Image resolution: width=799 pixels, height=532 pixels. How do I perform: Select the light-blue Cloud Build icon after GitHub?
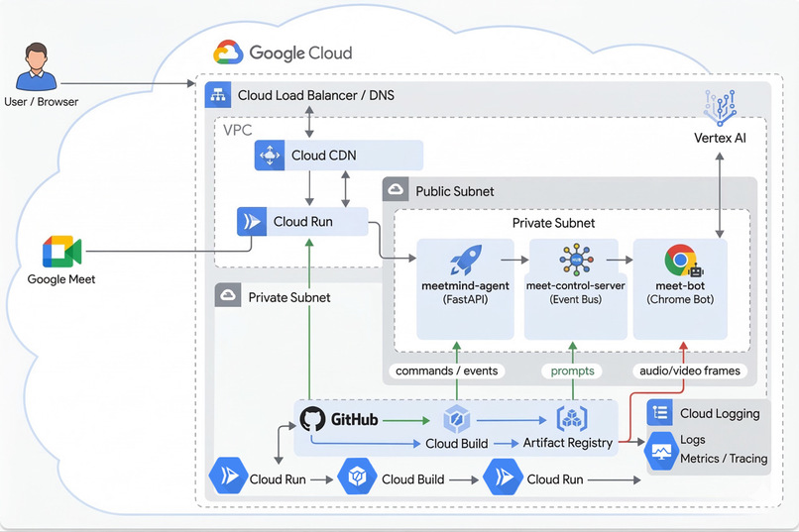457,419
